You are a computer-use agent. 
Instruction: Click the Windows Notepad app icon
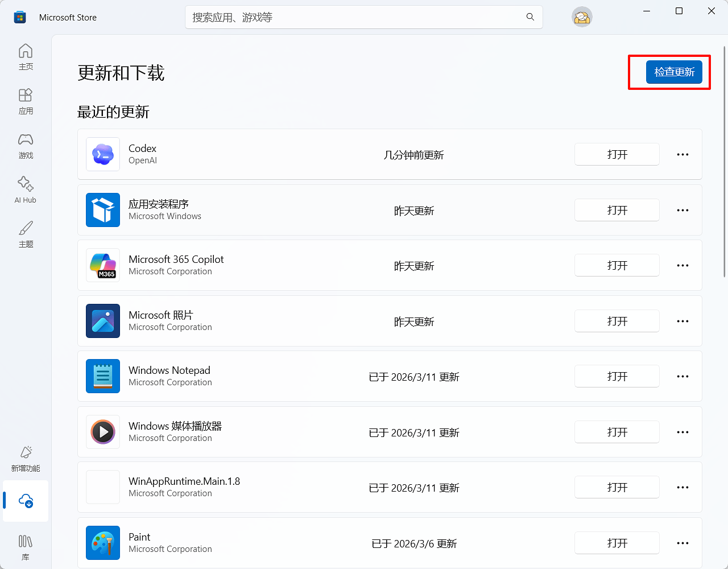(103, 376)
